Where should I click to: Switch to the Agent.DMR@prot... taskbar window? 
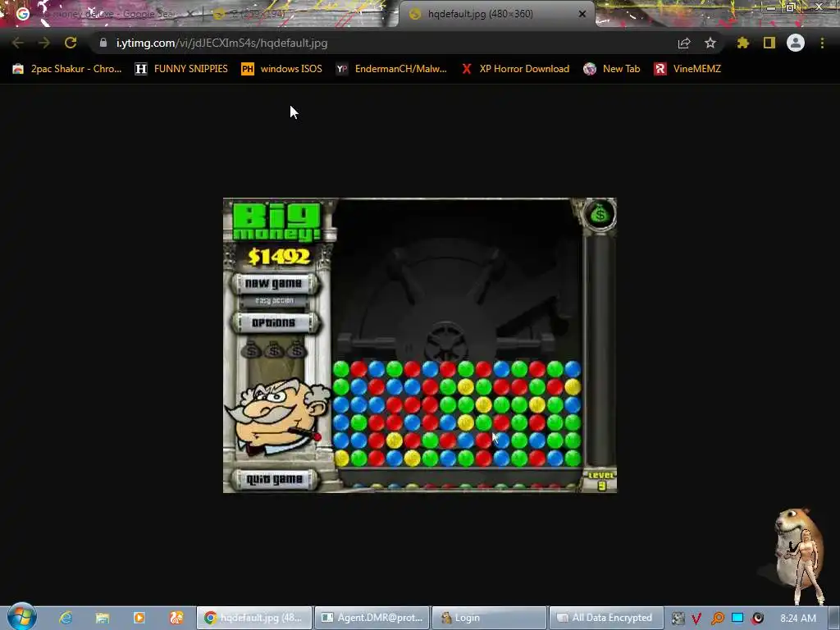[x=372, y=618]
